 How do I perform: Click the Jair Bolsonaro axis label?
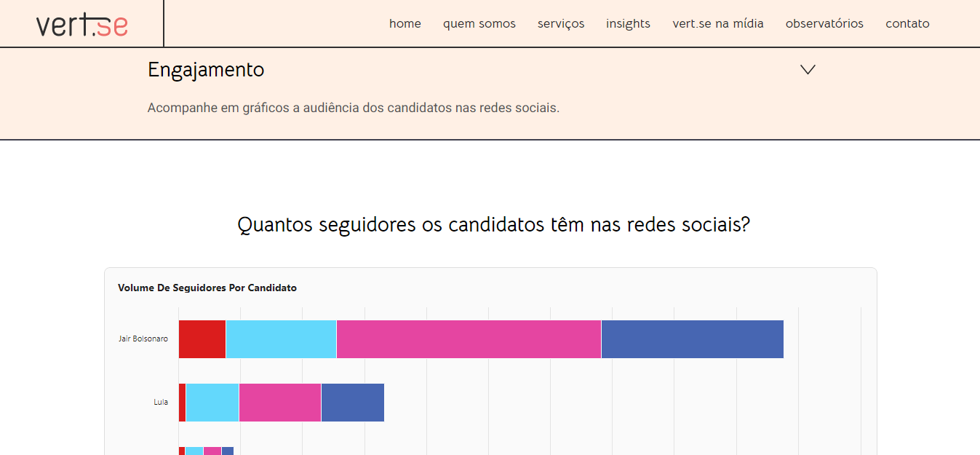pyautogui.click(x=143, y=339)
